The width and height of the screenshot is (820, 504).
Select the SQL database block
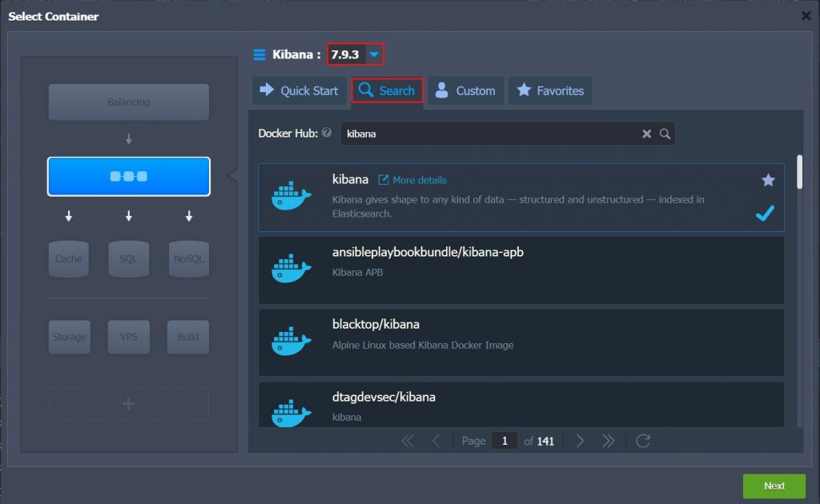(129, 258)
